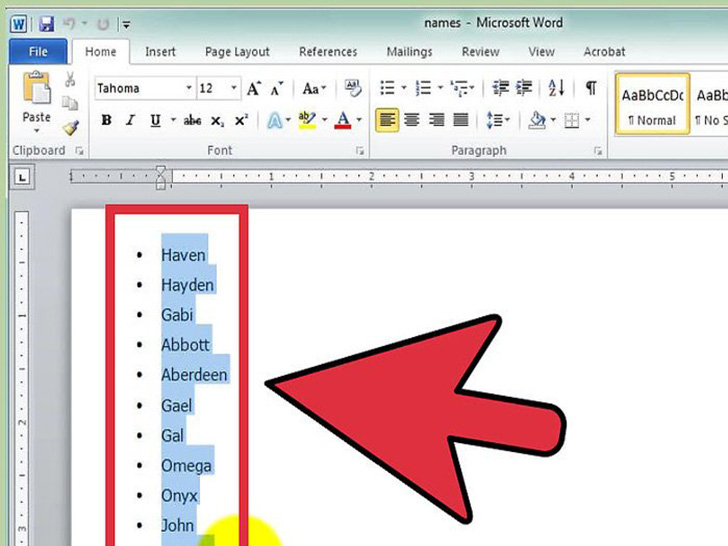The height and width of the screenshot is (546, 728).
Task: Click the Undo icon in Quick Access
Action: [69, 23]
